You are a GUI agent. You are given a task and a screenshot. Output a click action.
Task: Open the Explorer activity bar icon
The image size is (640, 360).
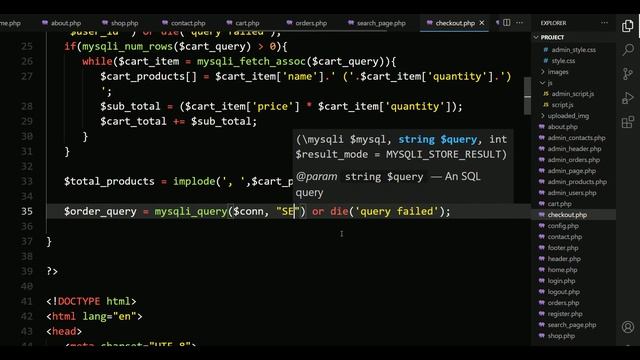pyautogui.click(x=628, y=26)
